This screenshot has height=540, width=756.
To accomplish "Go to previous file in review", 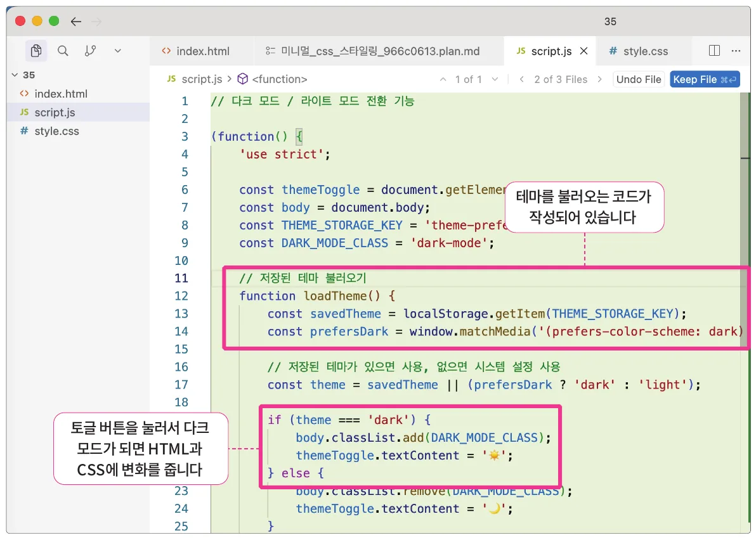I will click(521, 79).
